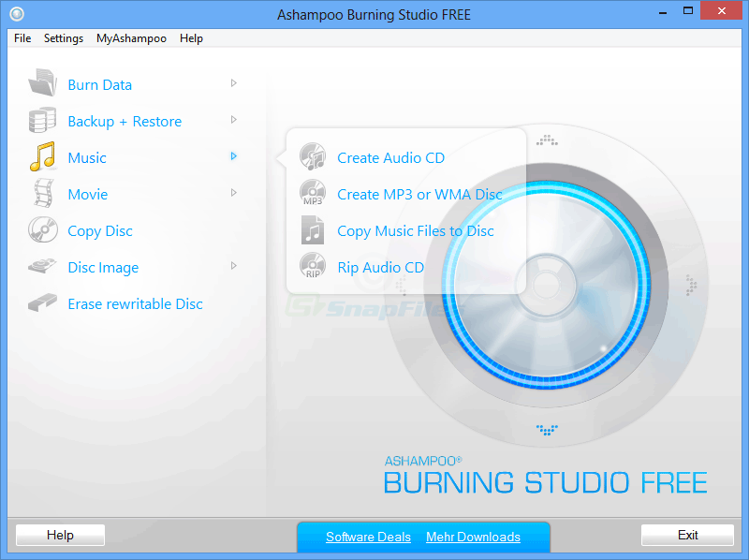
Task: Open the Settings menu
Action: point(64,38)
